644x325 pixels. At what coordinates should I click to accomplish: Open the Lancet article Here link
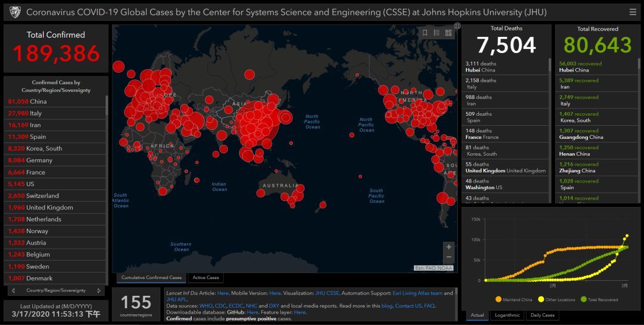(x=223, y=293)
